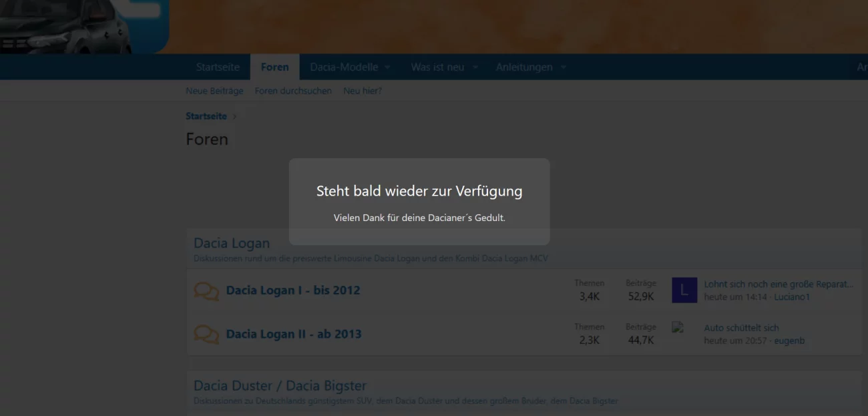This screenshot has width=868, height=416.
Task: Click the Dacia Logan II forum chat icon
Action: tap(206, 335)
